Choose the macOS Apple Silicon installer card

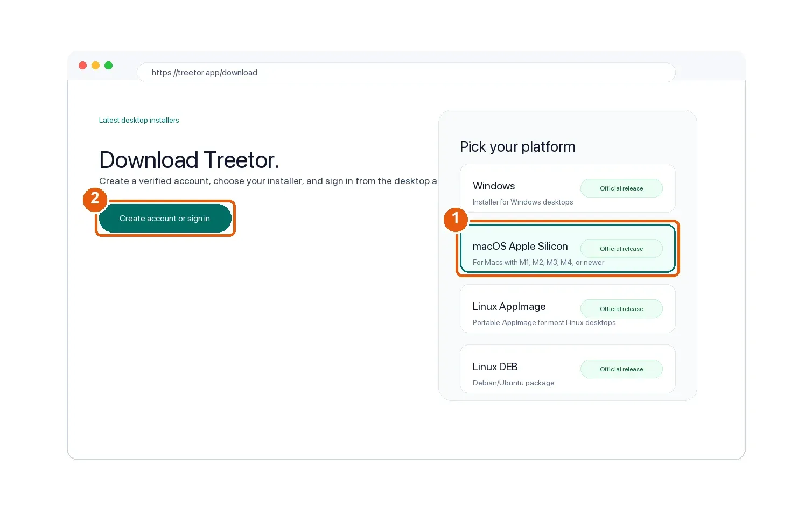(x=568, y=248)
